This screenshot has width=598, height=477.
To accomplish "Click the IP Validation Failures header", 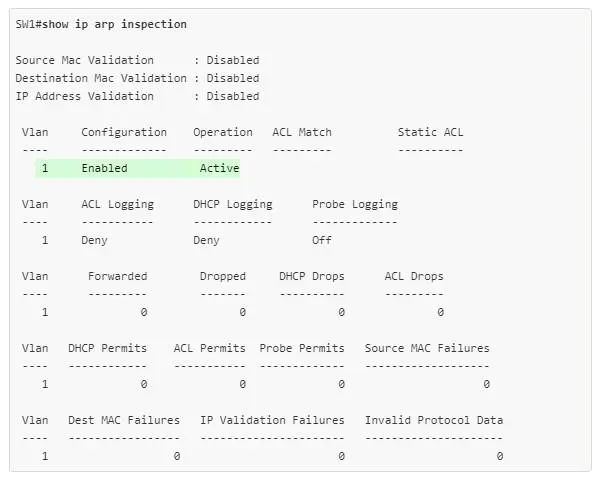I will click(x=272, y=420).
